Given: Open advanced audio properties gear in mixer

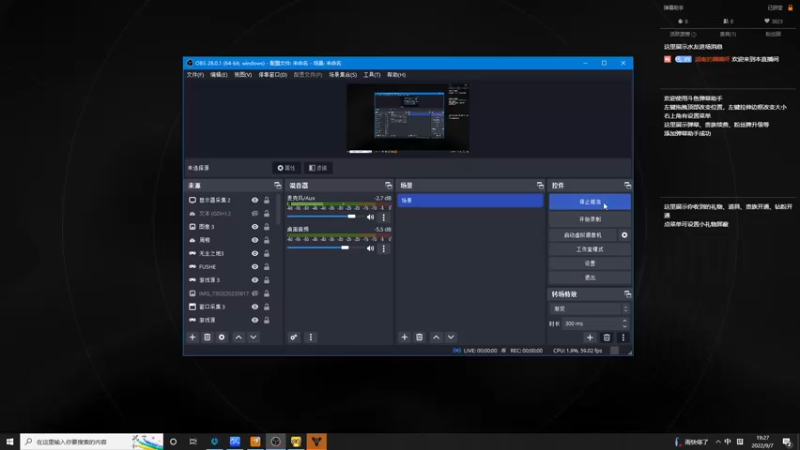Looking at the screenshot, I should click(x=294, y=337).
